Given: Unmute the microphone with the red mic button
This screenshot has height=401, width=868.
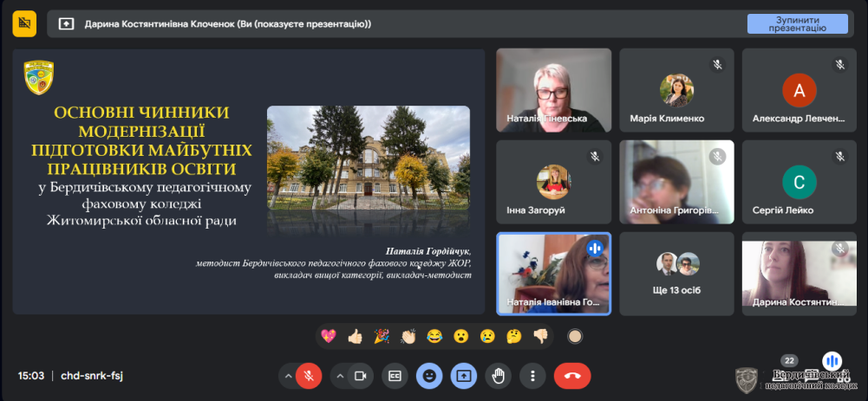Looking at the screenshot, I should click(x=308, y=375).
